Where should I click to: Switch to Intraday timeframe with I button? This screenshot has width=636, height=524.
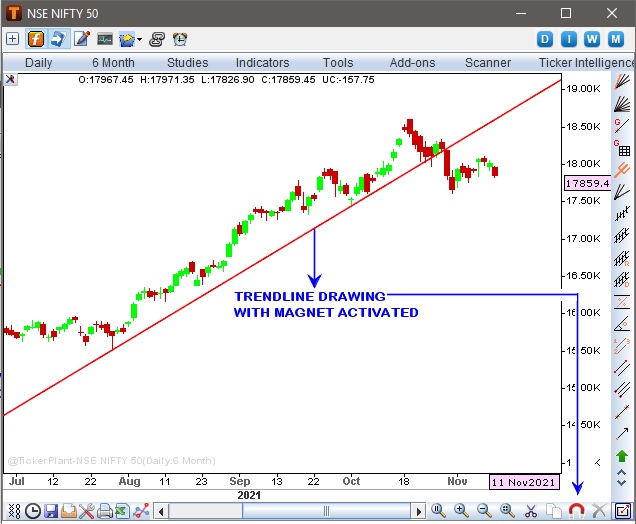(569, 39)
